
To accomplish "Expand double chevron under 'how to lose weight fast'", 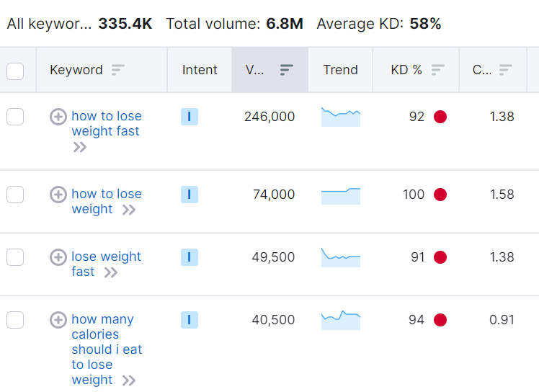I will click(x=79, y=147).
